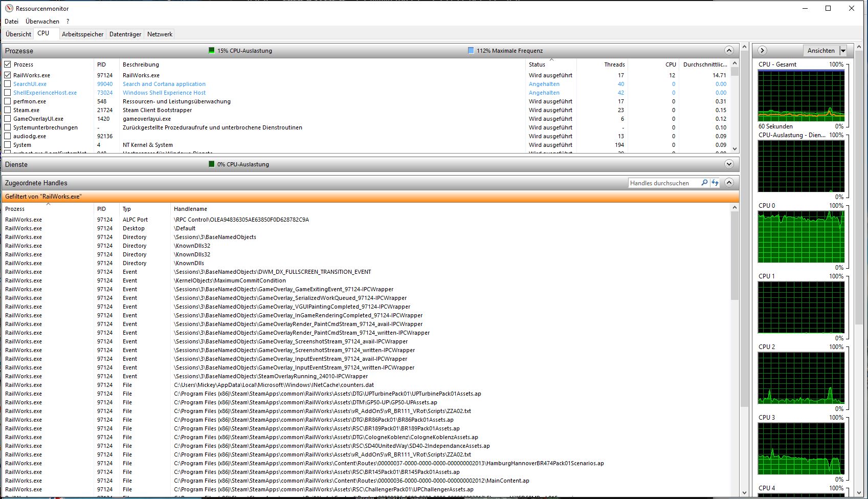868x499 pixels.
Task: Uncheck the RailWorks.exe process checkbox
Action: [8, 75]
